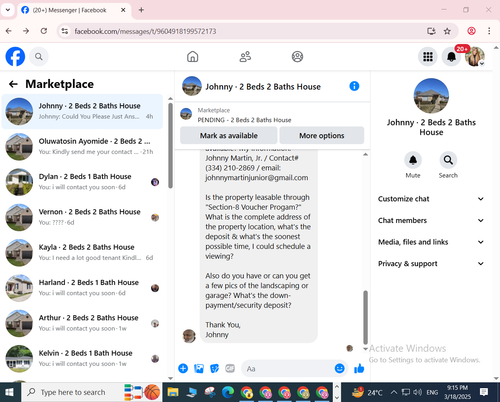Open Windows Start menu
500x402 pixels.
(9, 392)
